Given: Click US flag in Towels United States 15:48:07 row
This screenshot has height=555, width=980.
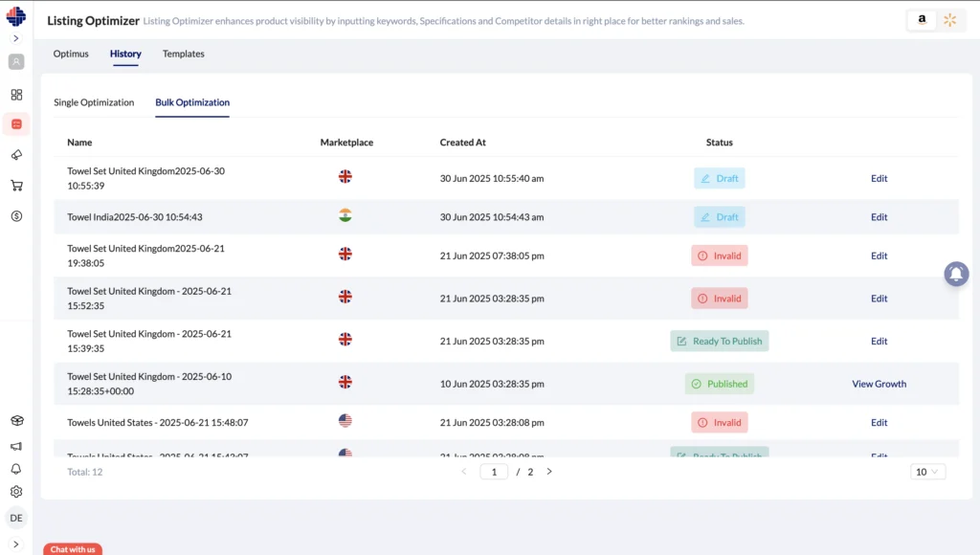Looking at the screenshot, I should [x=345, y=421].
